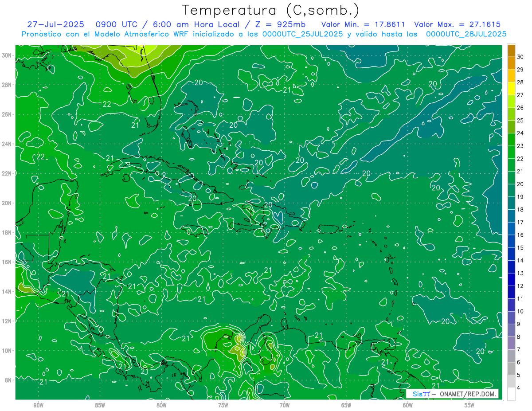Click the 16N latitude axis label
Screen dimensions: 532x411
tap(7, 262)
